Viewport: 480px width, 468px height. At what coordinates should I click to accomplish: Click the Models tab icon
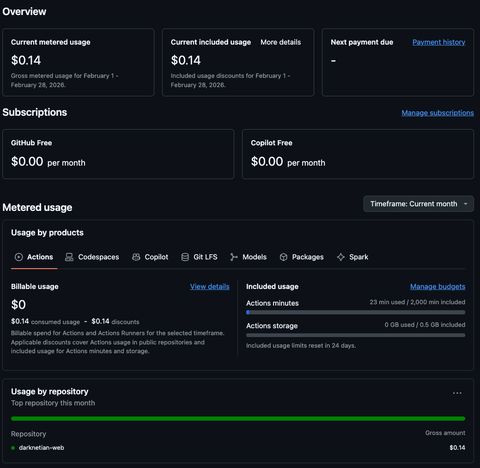pos(234,257)
